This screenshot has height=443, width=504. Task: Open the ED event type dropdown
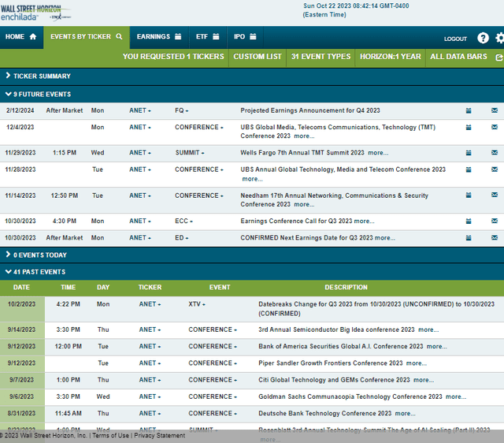182,238
